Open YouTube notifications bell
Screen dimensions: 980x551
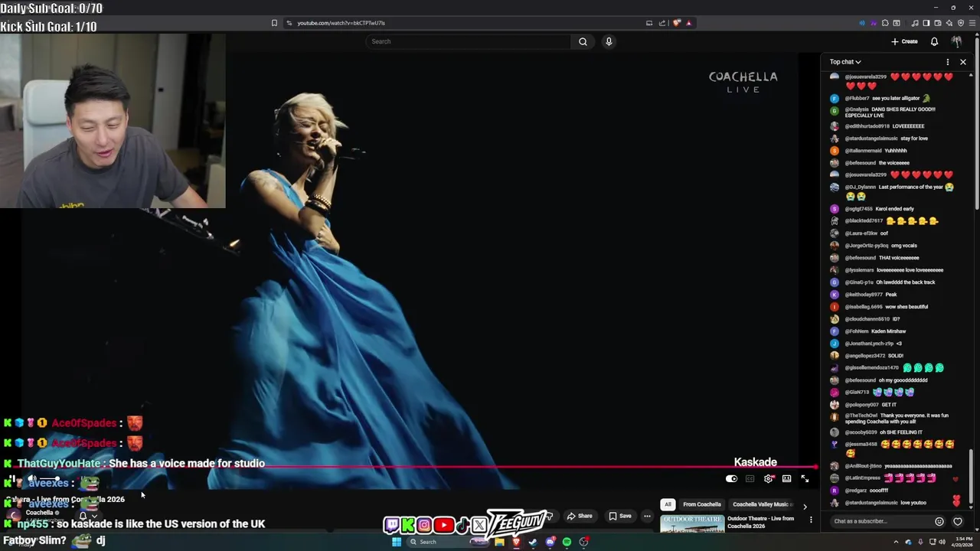[x=934, y=41]
